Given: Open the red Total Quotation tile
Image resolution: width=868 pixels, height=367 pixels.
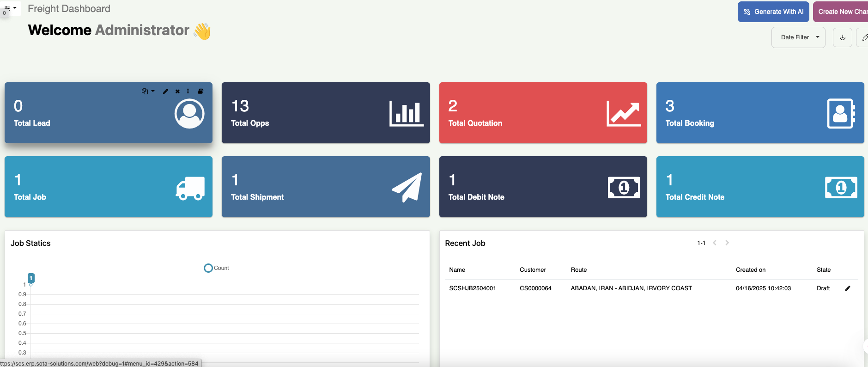Looking at the screenshot, I should [543, 113].
